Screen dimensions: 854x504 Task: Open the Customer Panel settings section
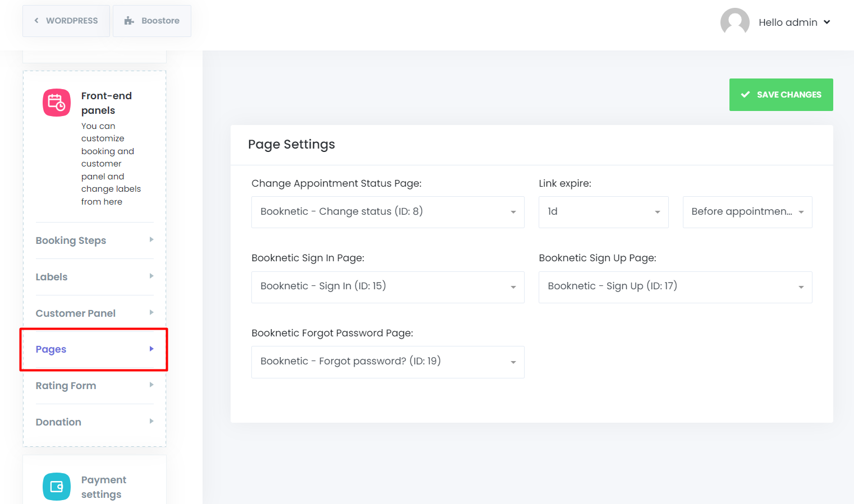[x=76, y=313]
